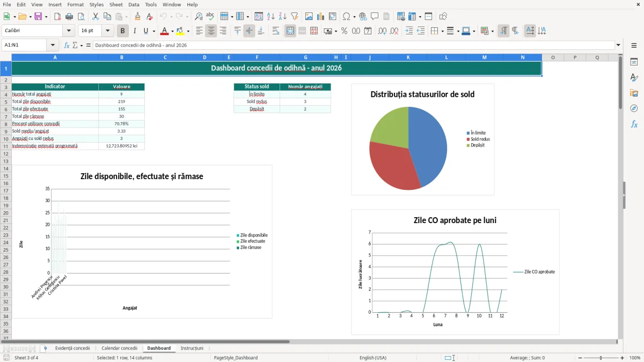Screen dimensions: 644x362
Task: Open the sidebar Properties panel
Action: coord(634,62)
